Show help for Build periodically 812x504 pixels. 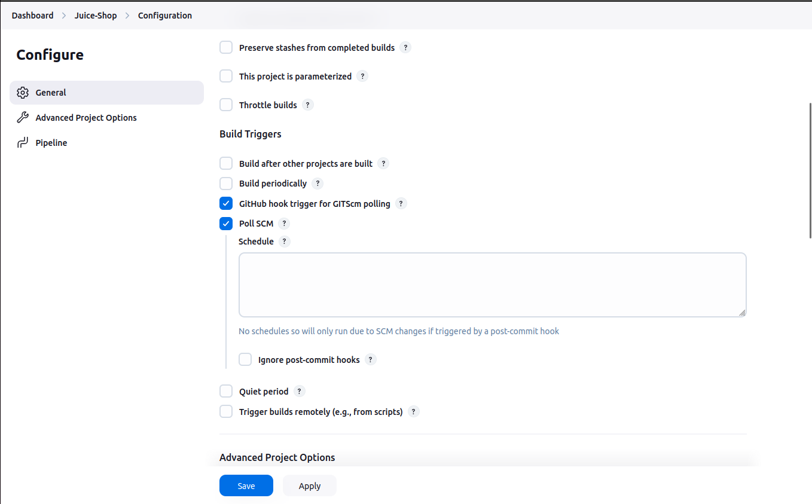click(x=318, y=184)
